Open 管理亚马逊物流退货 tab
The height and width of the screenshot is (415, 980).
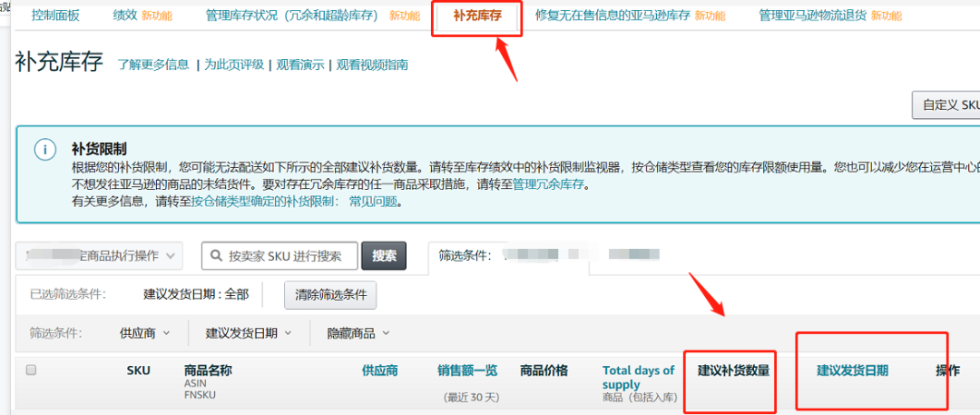812,15
